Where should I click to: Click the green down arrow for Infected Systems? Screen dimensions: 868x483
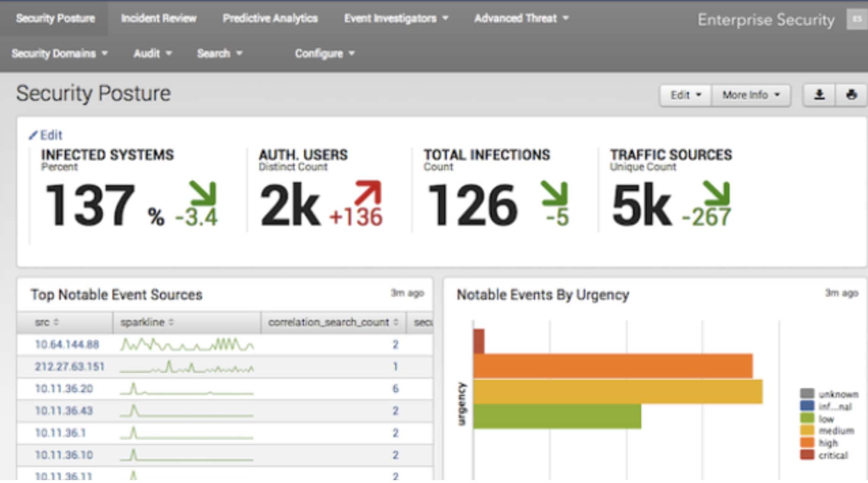pos(203,193)
